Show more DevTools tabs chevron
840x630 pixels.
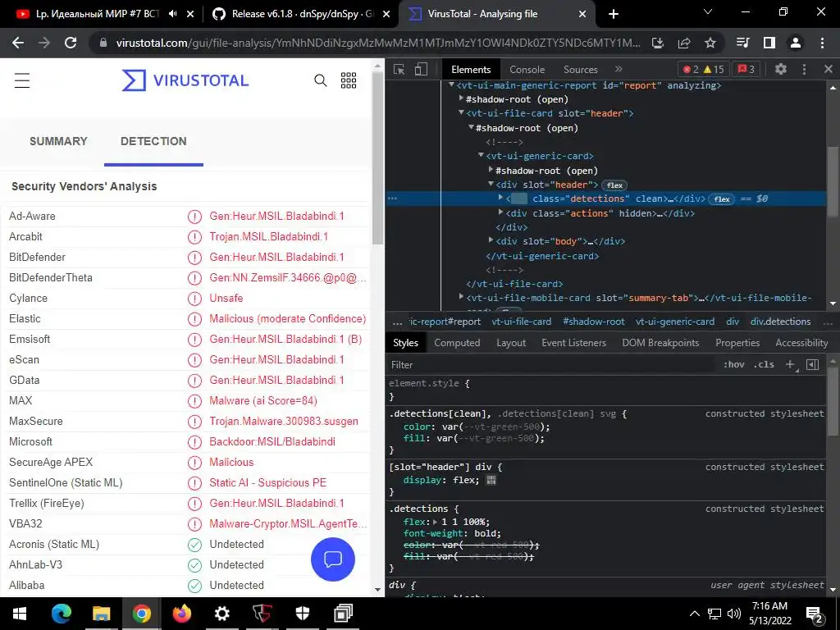click(x=619, y=69)
